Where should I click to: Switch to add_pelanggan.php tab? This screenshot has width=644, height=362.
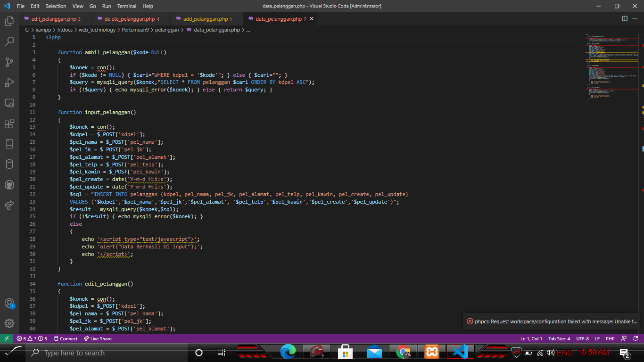point(207,19)
